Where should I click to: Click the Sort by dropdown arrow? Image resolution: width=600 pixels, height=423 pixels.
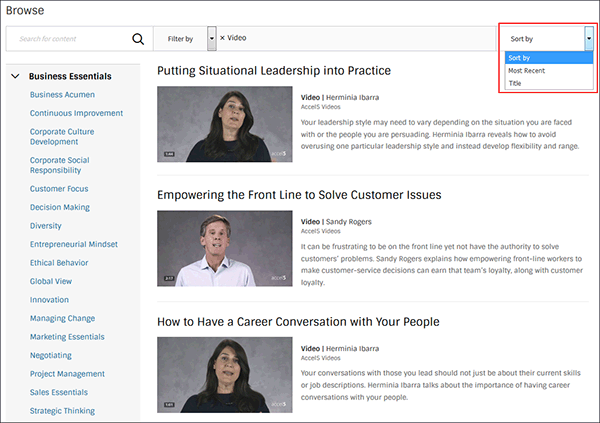click(x=589, y=38)
